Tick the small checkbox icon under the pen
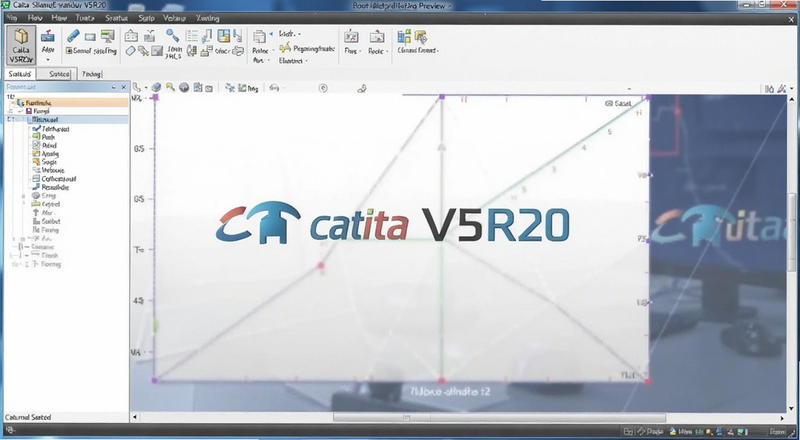This screenshot has height=440, width=800. pos(69,51)
